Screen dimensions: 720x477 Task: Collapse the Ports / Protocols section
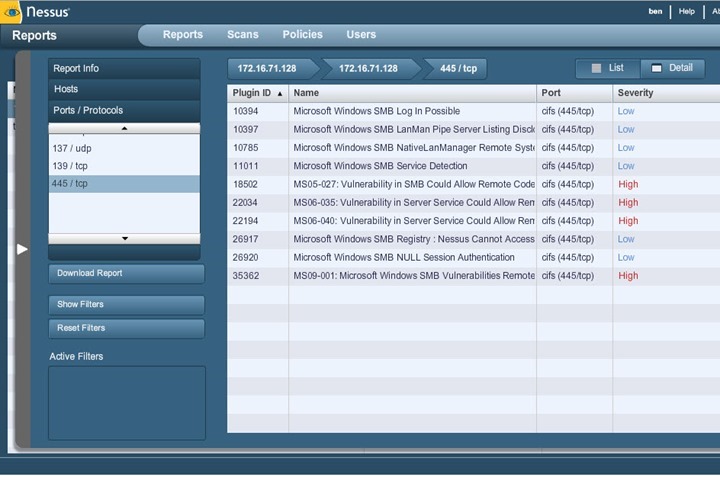(x=124, y=110)
